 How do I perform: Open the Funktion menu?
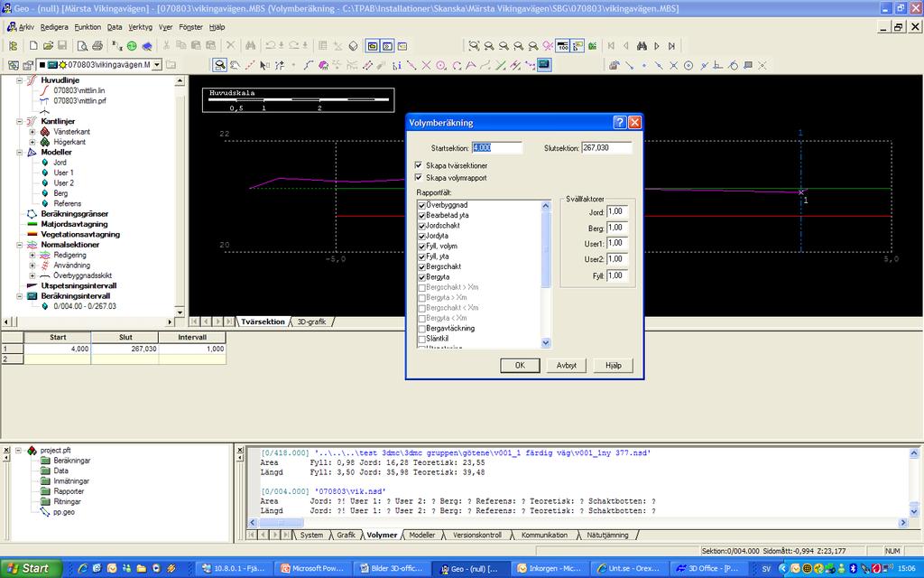(x=88, y=27)
